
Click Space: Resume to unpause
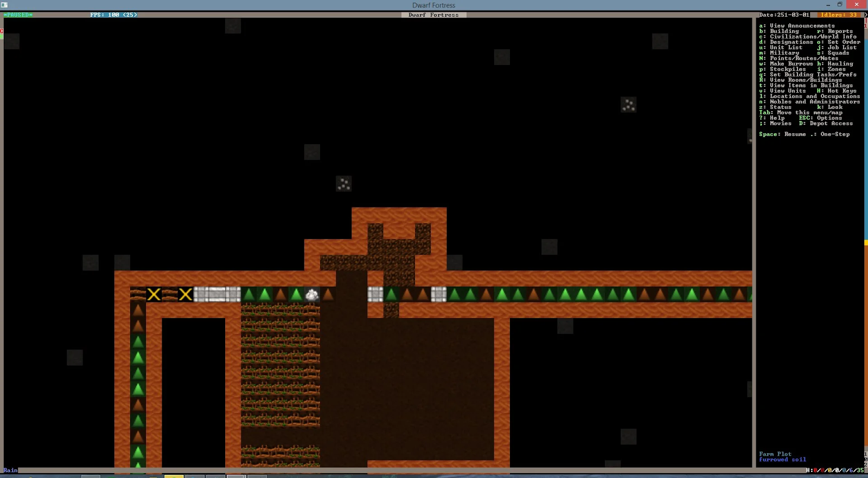(782, 134)
